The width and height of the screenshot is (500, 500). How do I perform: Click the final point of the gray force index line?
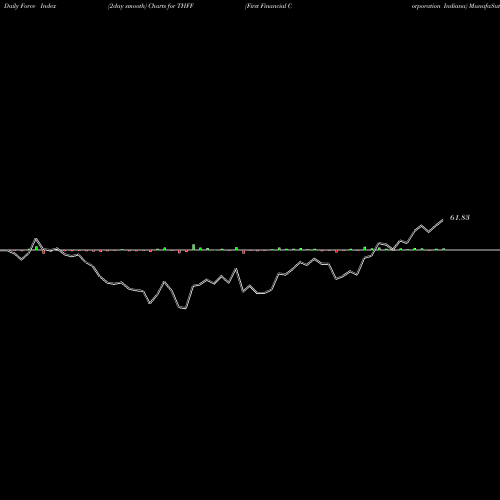pos(443,220)
